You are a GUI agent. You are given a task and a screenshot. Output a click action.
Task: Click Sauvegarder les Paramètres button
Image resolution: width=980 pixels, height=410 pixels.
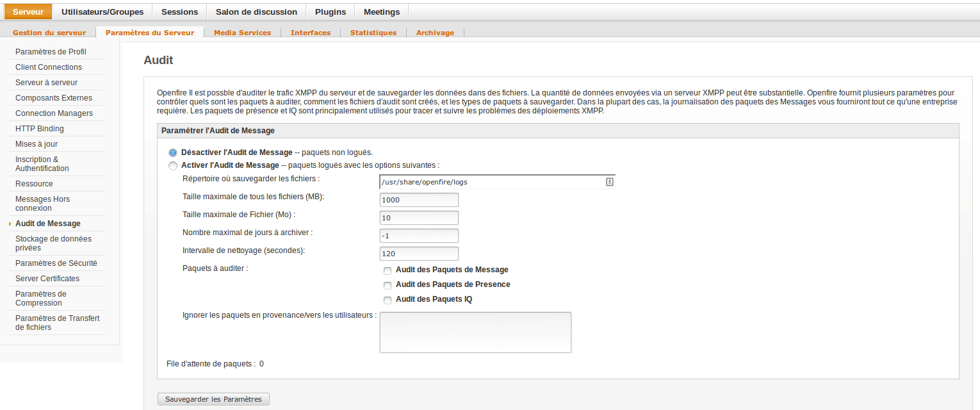click(213, 399)
